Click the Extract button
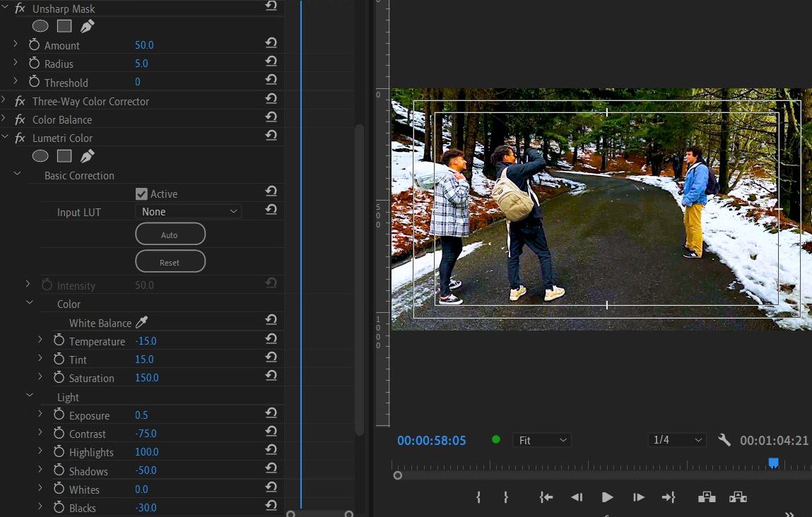Image resolution: width=812 pixels, height=517 pixels. [x=738, y=497]
